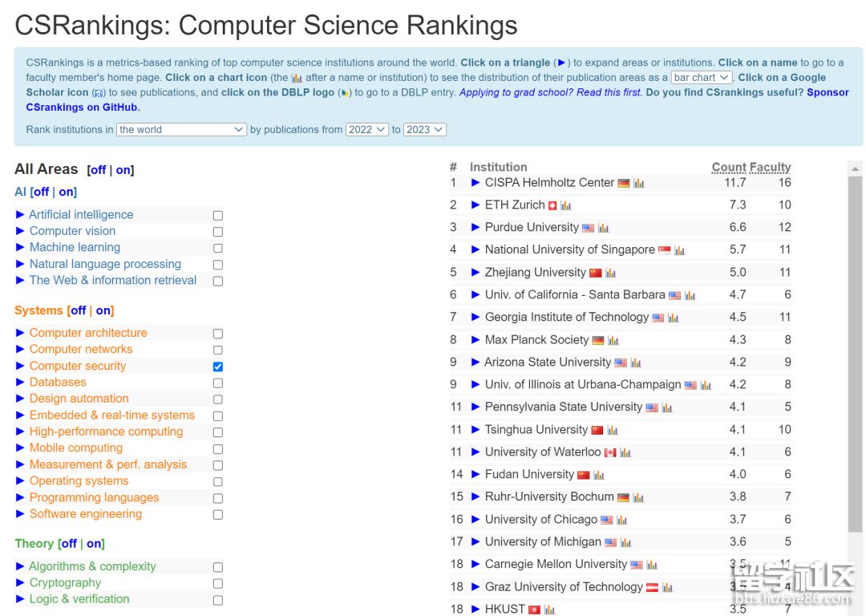Click the Canadian flag beside Waterloo
The height and width of the screenshot is (616, 866).
pos(610,452)
